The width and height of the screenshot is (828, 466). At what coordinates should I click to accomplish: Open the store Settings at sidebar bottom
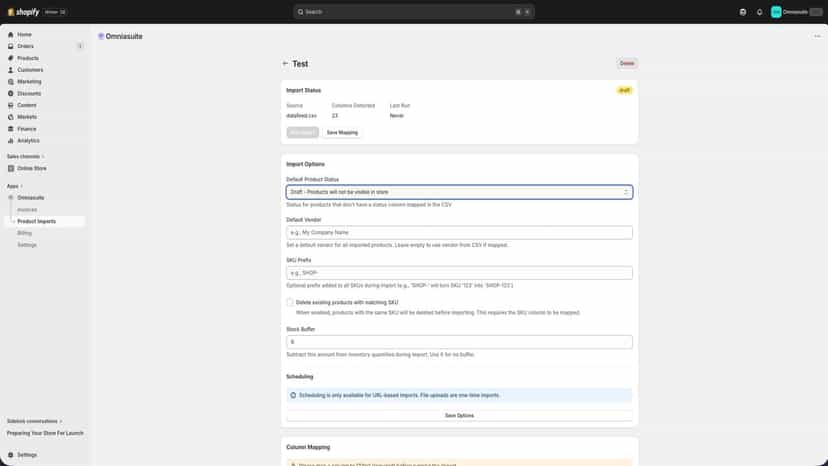pyautogui.click(x=26, y=455)
